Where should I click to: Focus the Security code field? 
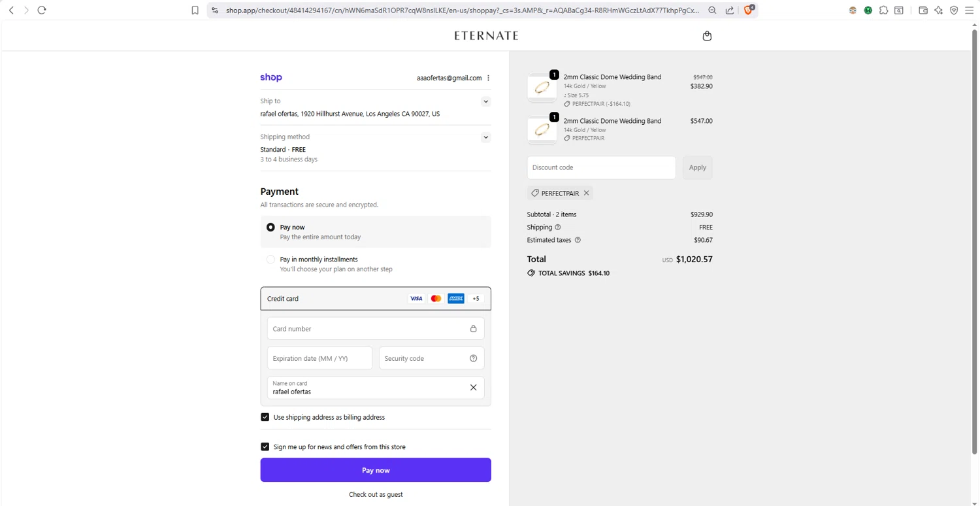click(432, 358)
